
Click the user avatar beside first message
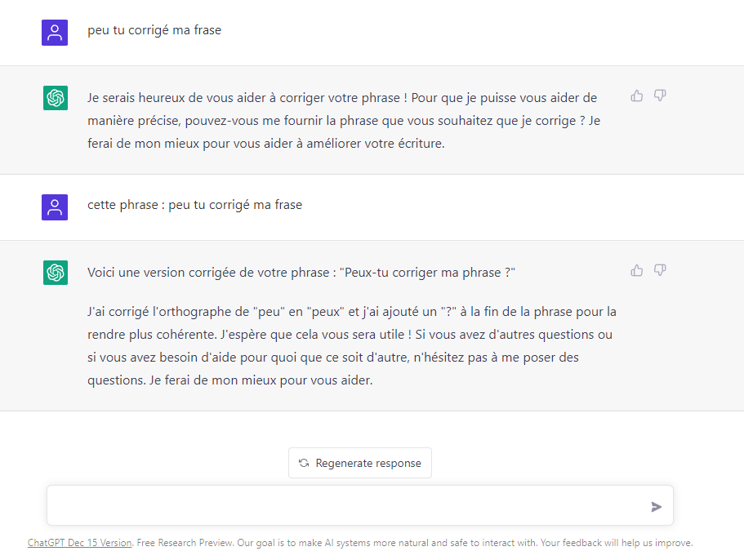point(55,33)
